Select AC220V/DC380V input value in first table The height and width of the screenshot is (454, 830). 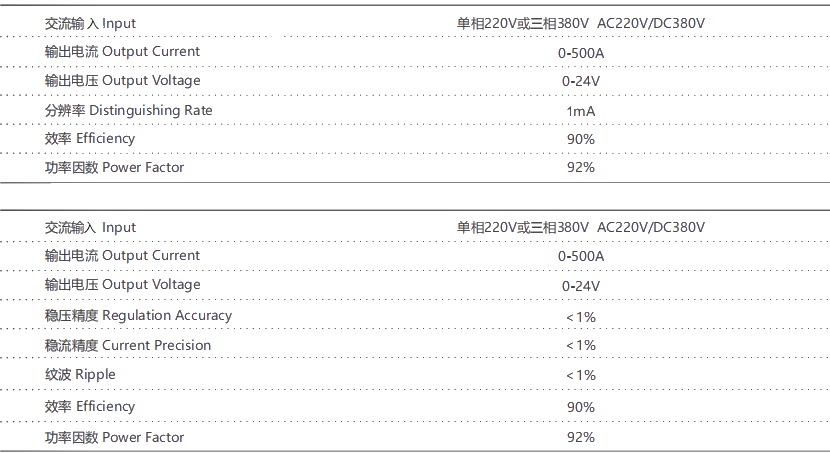651,23
